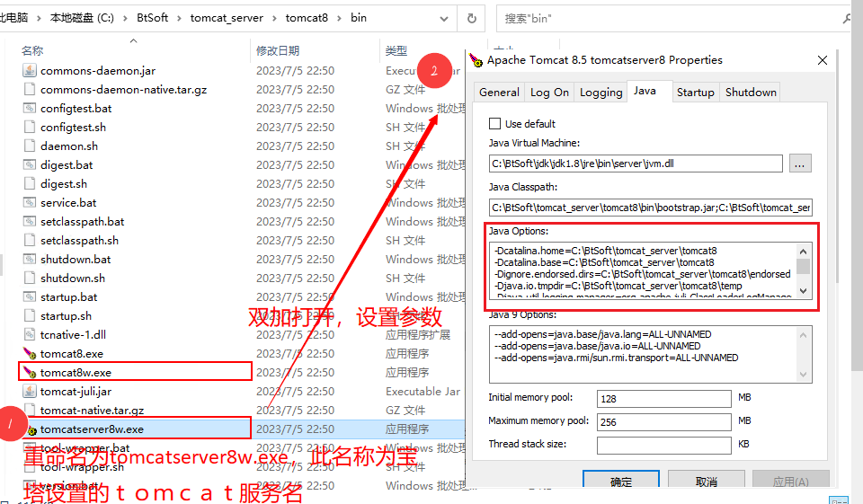Viewport: 863px width, 504px height.
Task: Select the tomcat-native.tar.gz file name
Action: click(92, 411)
